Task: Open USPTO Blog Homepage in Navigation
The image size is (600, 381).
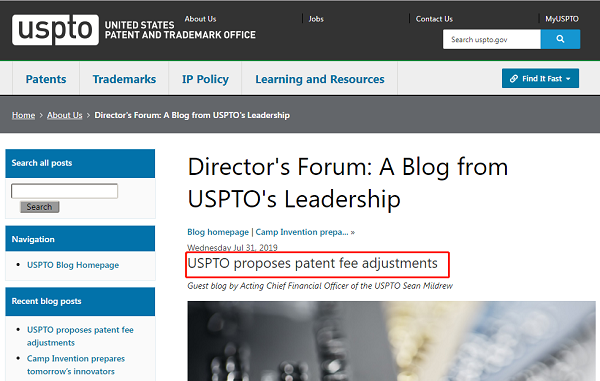Action: point(73,265)
